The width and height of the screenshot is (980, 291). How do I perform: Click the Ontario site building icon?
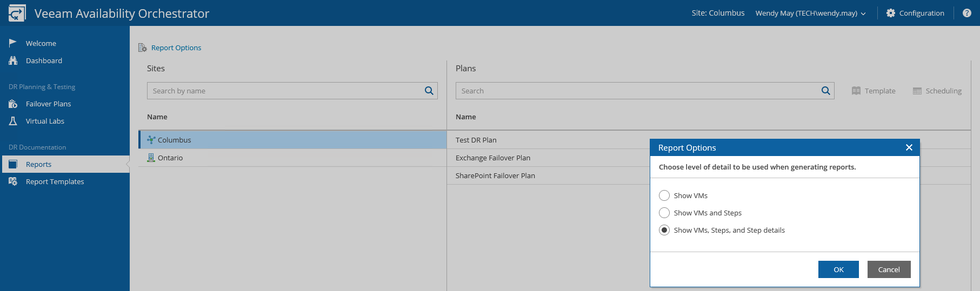[x=151, y=158]
